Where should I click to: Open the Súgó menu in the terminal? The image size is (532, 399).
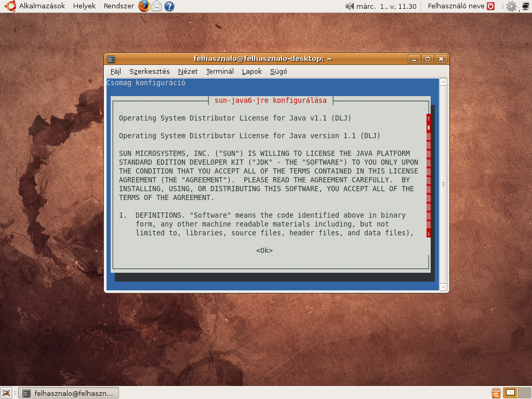[278, 72]
